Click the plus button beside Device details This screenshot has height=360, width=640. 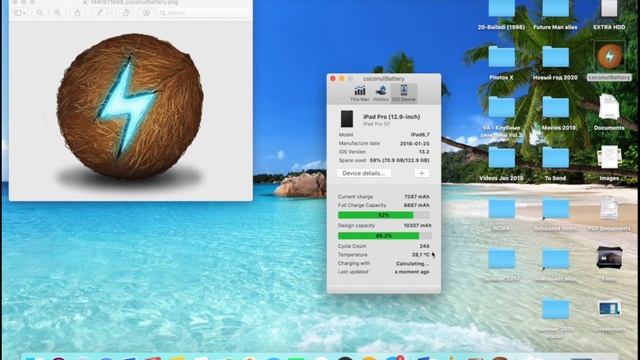[422, 173]
